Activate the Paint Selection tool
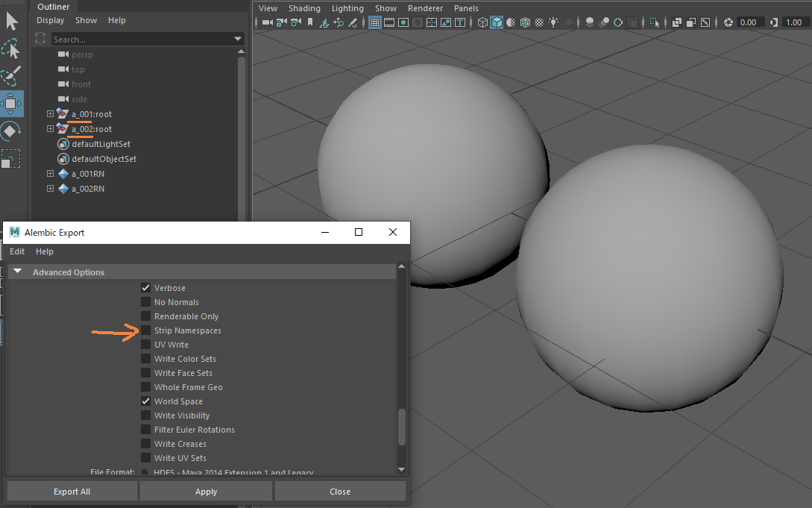The height and width of the screenshot is (508, 812). click(11, 76)
